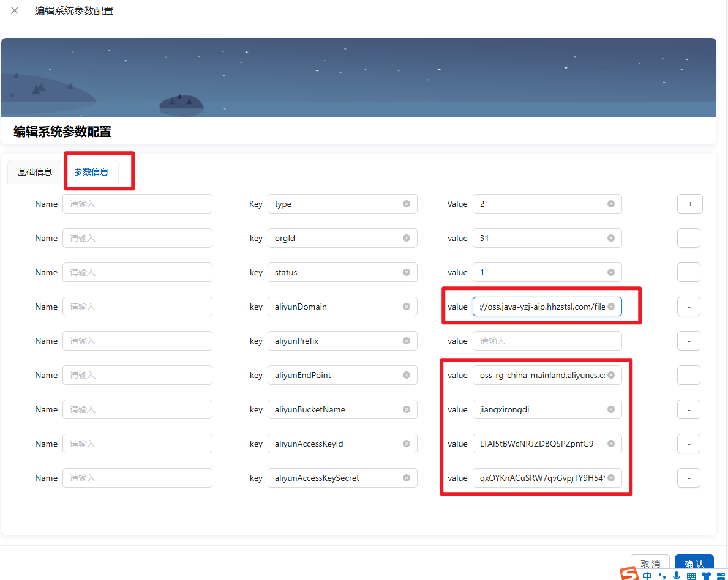
Task: Click the value field with oss.java-yzj-aip.hhzstsl.com
Action: (547, 307)
